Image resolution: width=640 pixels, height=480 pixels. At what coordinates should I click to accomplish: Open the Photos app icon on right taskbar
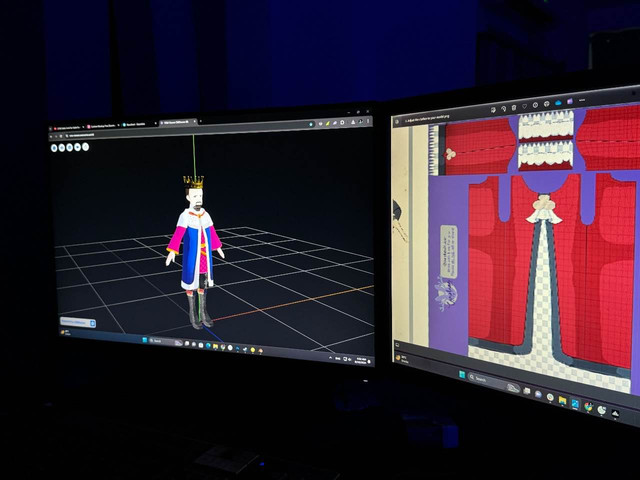[x=575, y=403]
